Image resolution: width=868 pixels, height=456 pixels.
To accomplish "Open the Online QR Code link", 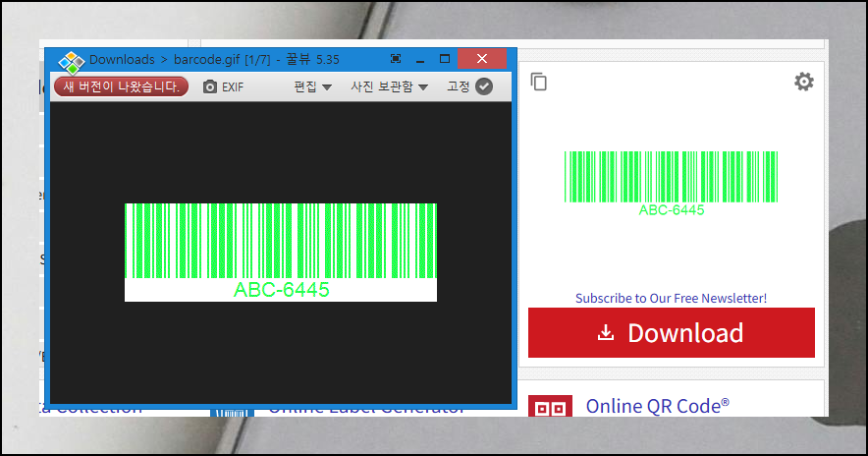I will coord(658,406).
